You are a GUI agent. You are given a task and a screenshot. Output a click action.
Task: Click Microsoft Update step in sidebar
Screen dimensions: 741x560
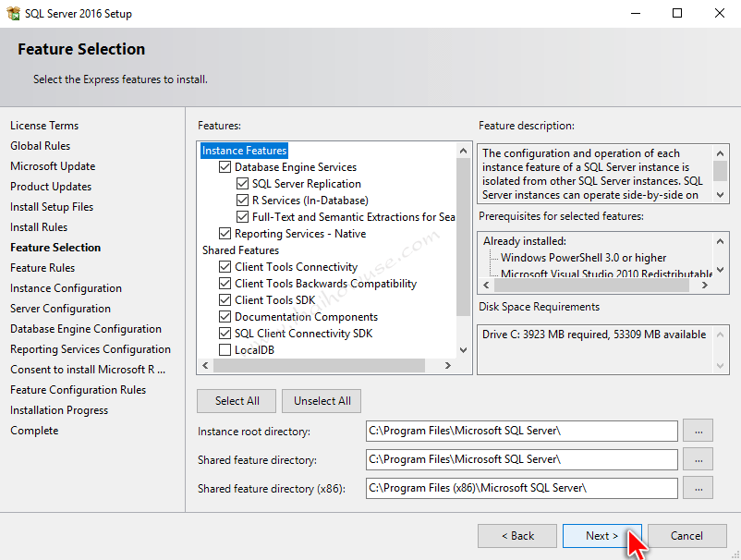53,166
